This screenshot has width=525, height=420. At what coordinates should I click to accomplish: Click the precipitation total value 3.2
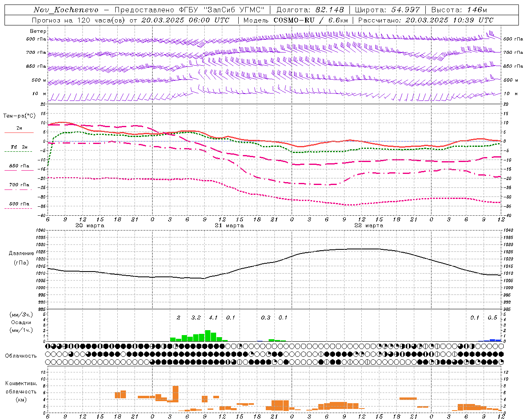point(196,318)
